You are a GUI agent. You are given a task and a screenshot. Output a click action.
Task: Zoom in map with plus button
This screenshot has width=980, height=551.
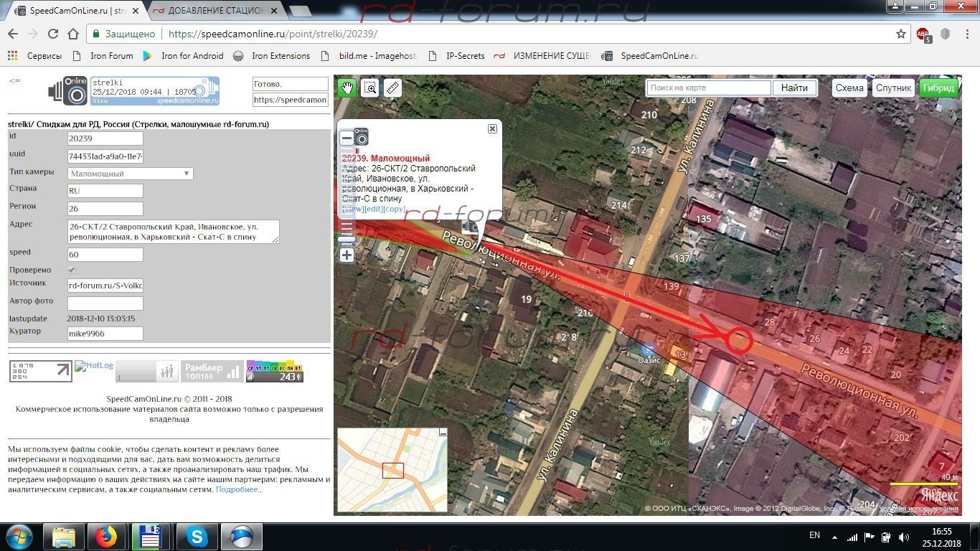[347, 255]
